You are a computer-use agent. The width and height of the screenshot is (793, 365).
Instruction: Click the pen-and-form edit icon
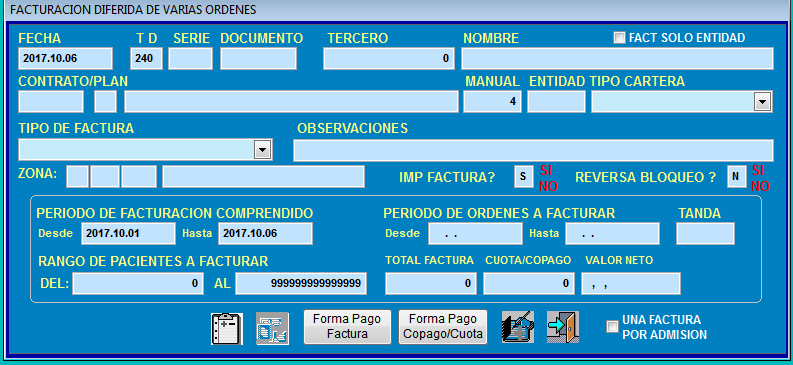pos(517,327)
